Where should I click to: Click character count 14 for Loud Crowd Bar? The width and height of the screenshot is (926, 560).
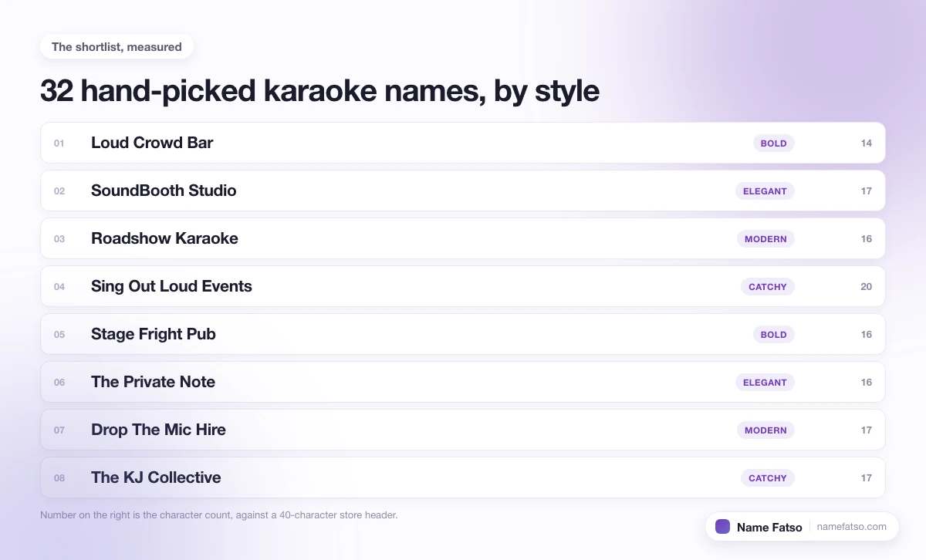(867, 143)
